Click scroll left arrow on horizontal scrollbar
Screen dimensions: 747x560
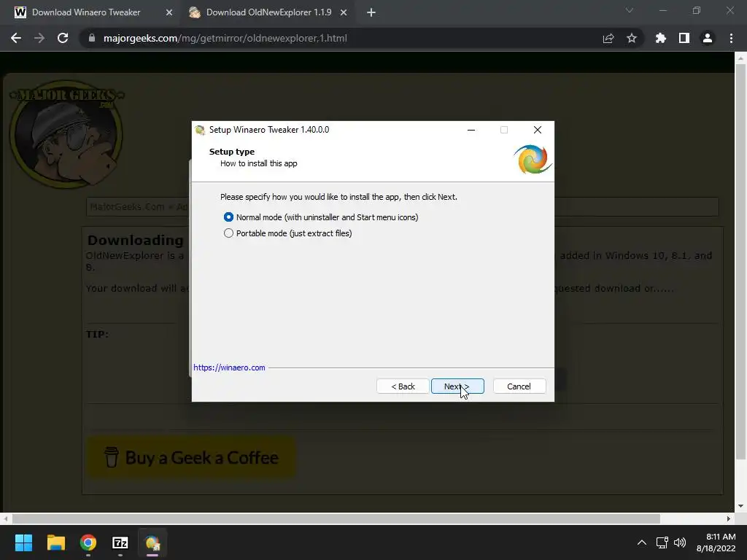pyautogui.click(x=6, y=518)
